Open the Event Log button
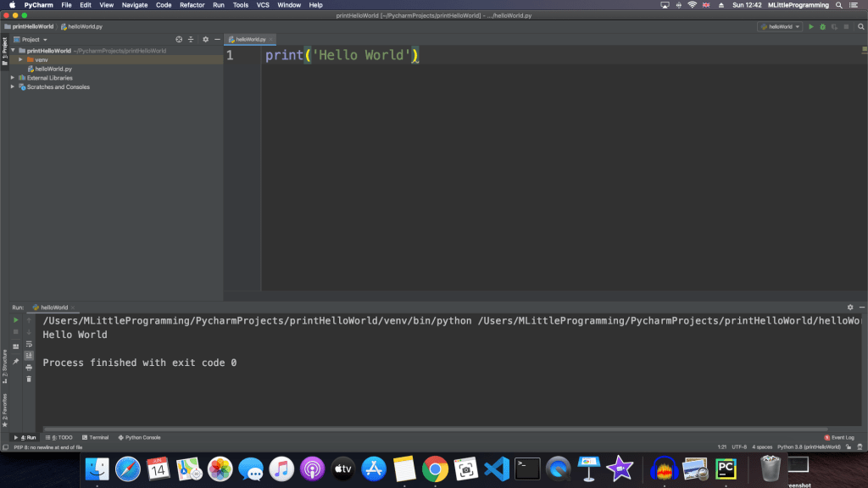This screenshot has height=488, width=868. click(839, 437)
